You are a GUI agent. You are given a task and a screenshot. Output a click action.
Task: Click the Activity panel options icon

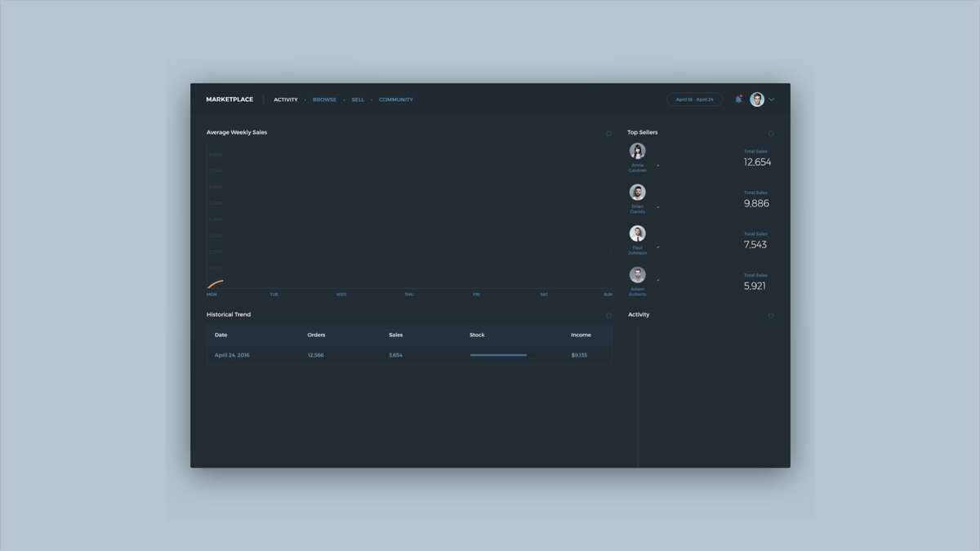(771, 315)
